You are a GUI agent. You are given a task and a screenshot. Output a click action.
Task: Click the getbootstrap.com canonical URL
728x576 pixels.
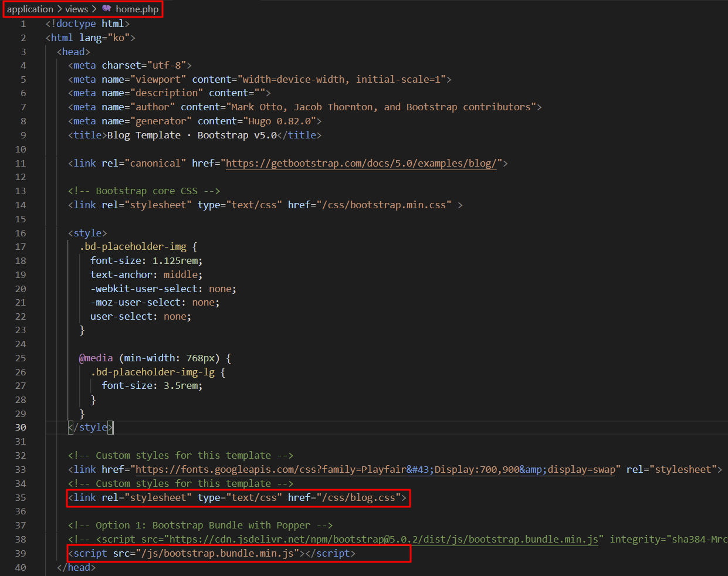click(361, 163)
